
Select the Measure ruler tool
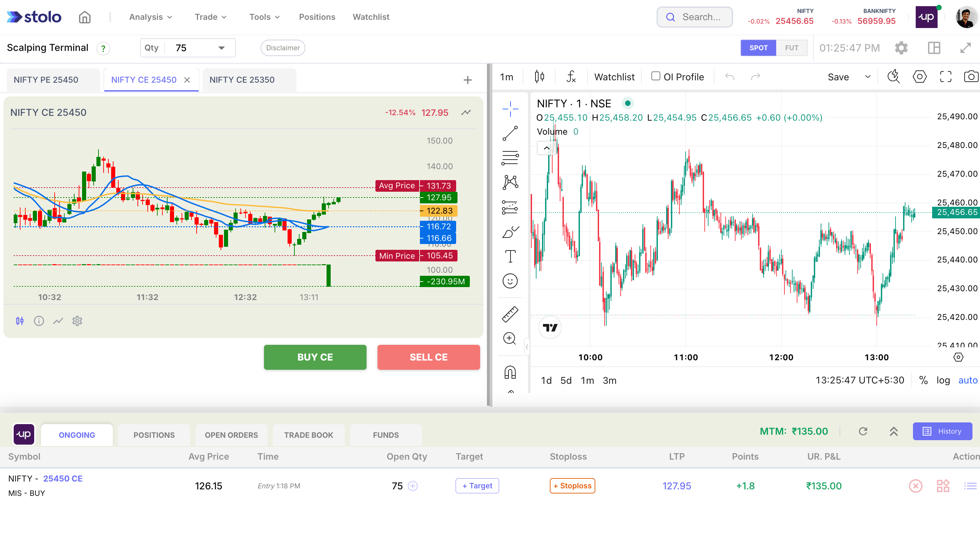pyautogui.click(x=510, y=313)
